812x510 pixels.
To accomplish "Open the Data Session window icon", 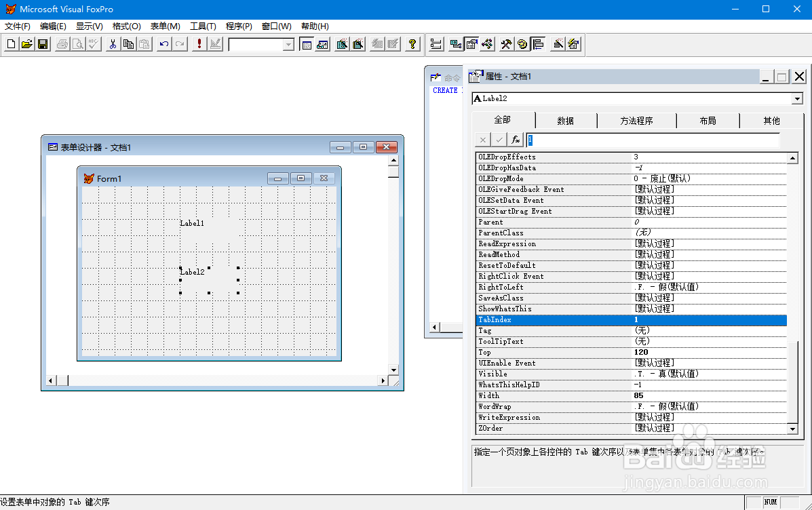I will point(323,44).
